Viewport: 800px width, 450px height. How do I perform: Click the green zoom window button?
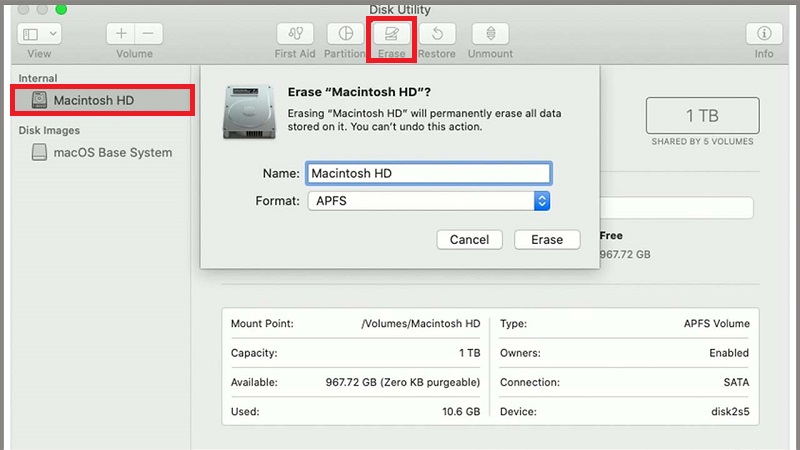coord(60,9)
